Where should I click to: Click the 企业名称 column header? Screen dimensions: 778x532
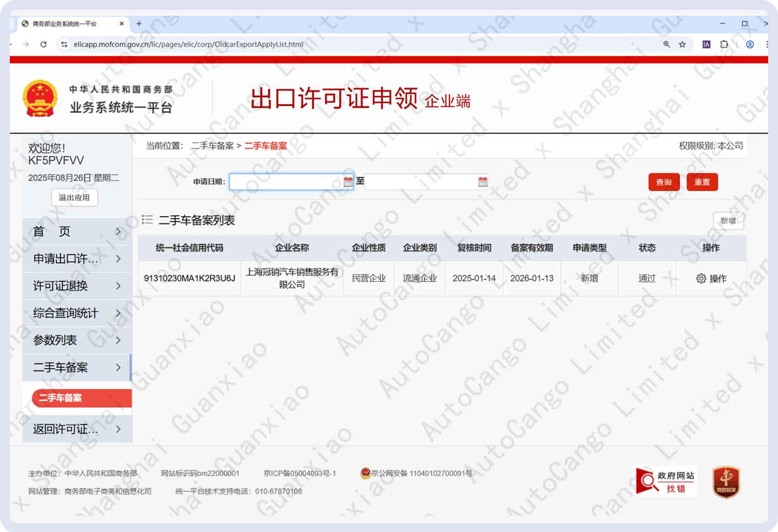tap(292, 248)
